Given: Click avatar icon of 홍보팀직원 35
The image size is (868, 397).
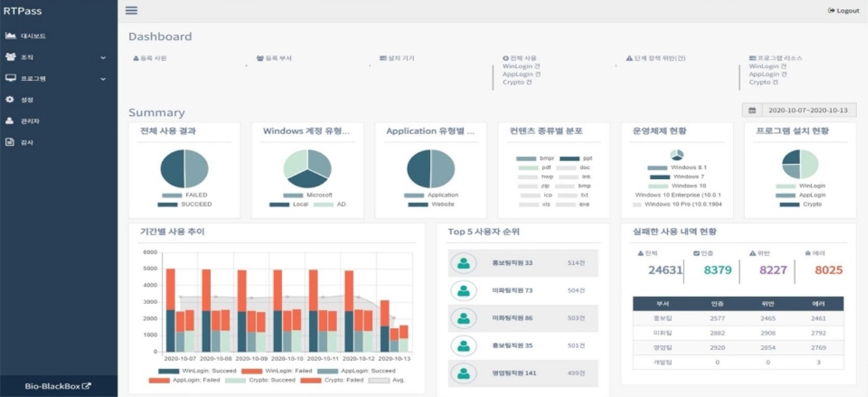Looking at the screenshot, I should coord(463,346).
